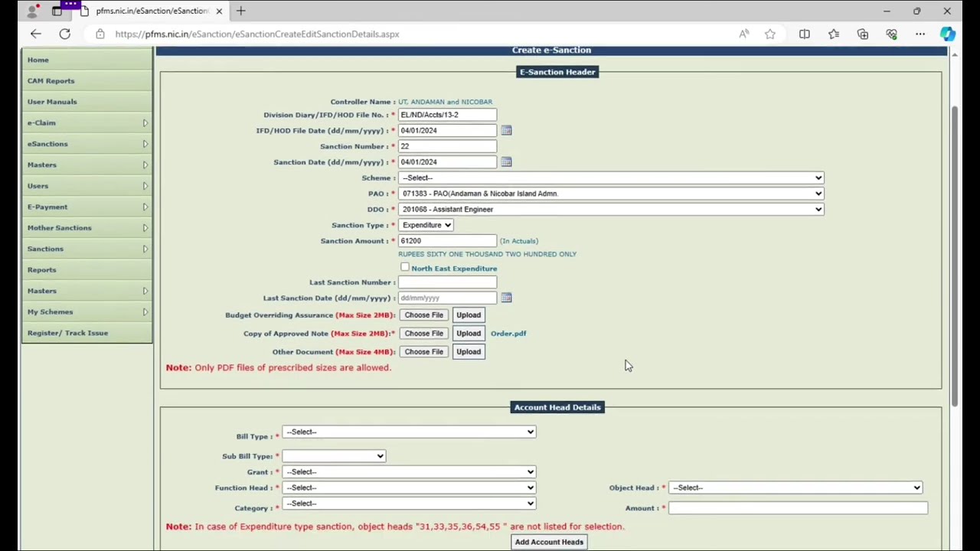Open uploaded Order.pdf link
Screen dimensions: 980x551
tap(508, 334)
